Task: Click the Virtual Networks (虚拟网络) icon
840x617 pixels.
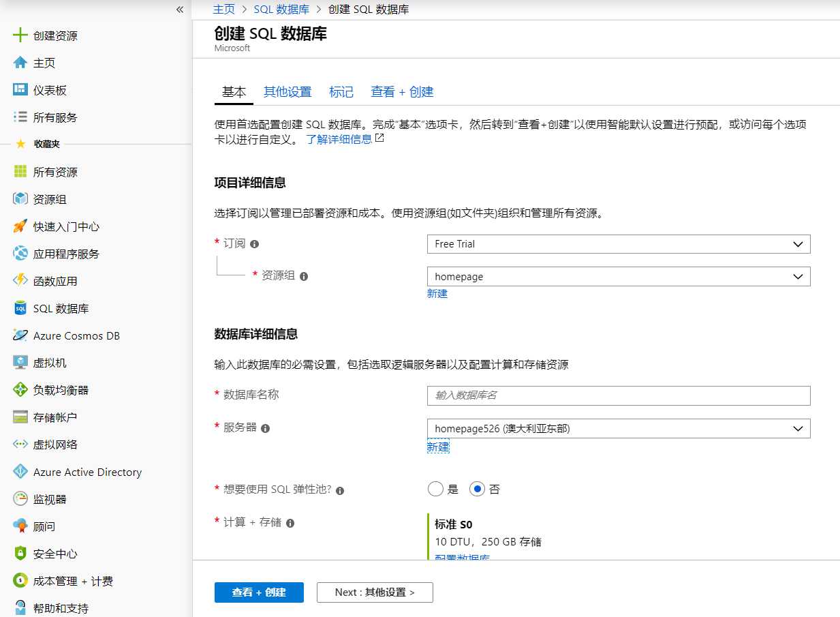Action: pyautogui.click(x=20, y=445)
